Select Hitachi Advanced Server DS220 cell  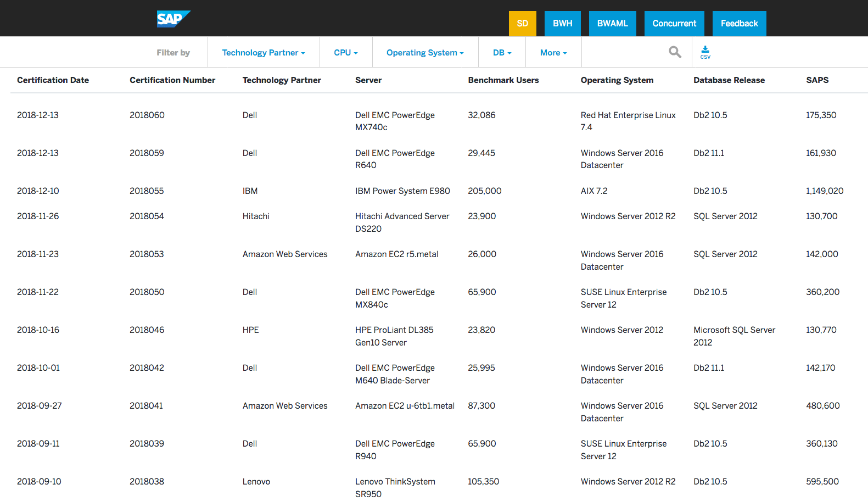point(402,222)
